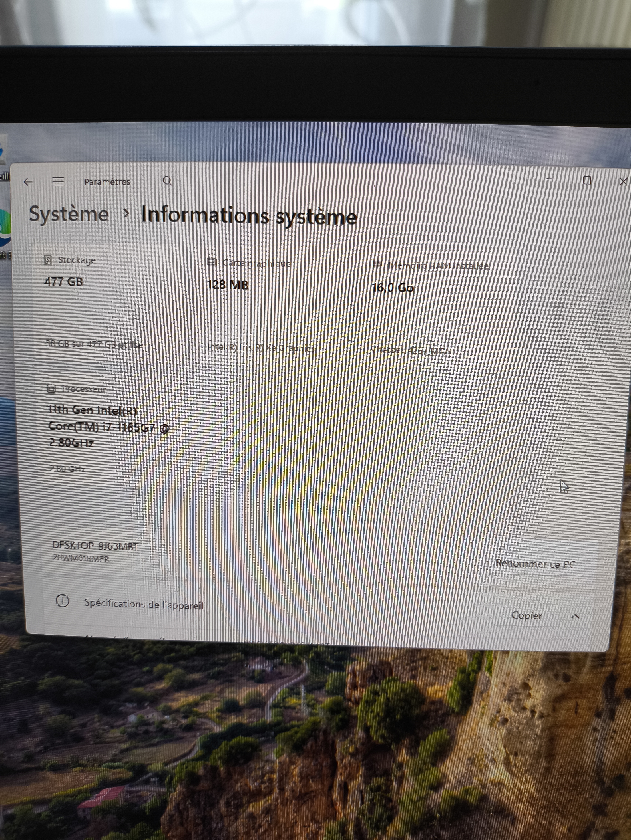Click the Carte graphique icon
631x840 pixels.
(x=212, y=262)
